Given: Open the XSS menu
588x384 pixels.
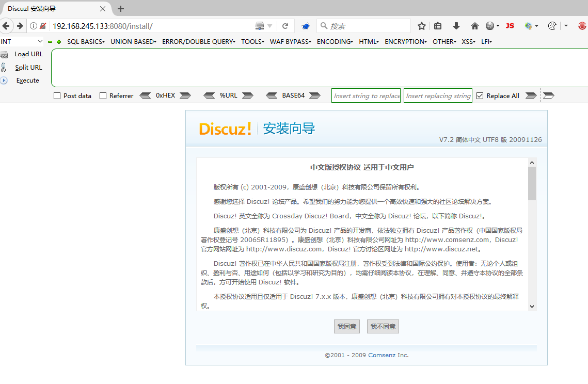Looking at the screenshot, I should click(x=468, y=42).
